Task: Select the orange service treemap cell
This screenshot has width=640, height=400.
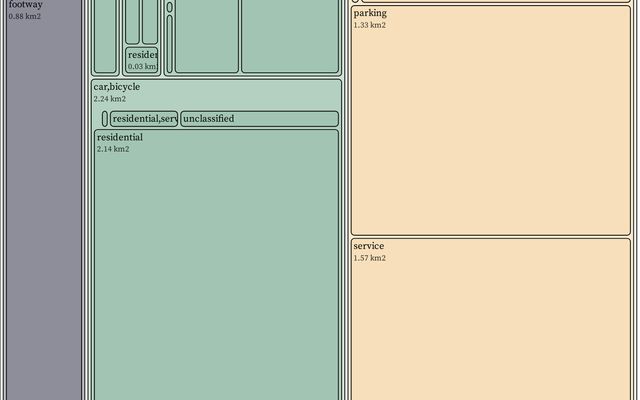Action: 490,320
